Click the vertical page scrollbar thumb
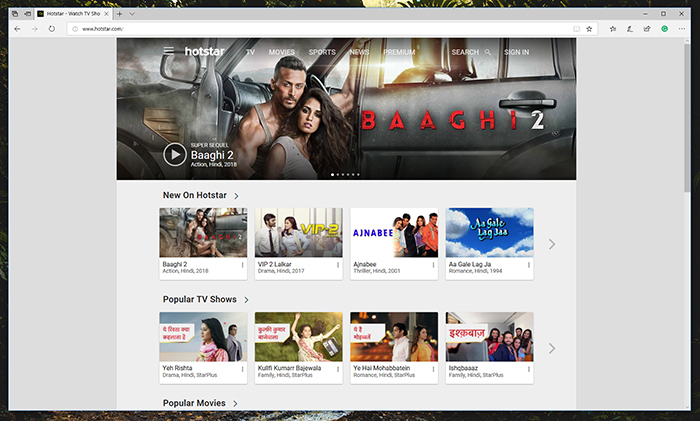The height and width of the screenshot is (421, 700). [x=687, y=118]
